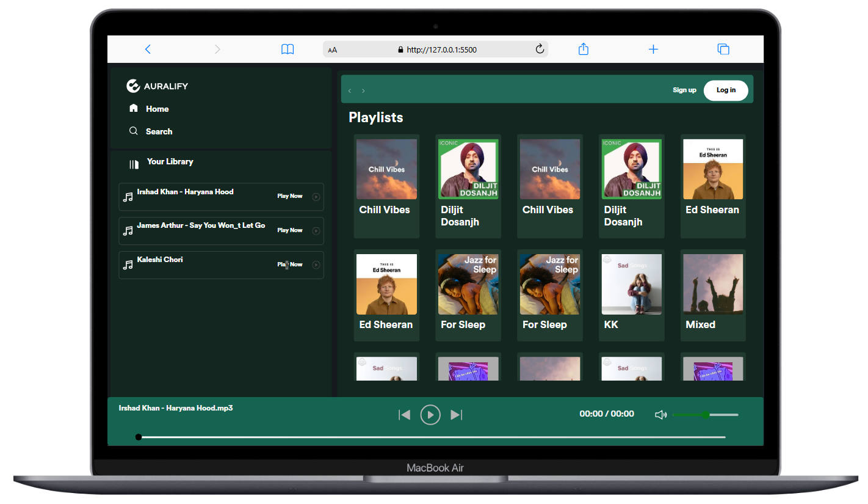Click the URL address field
The image size is (868, 504).
435,49
